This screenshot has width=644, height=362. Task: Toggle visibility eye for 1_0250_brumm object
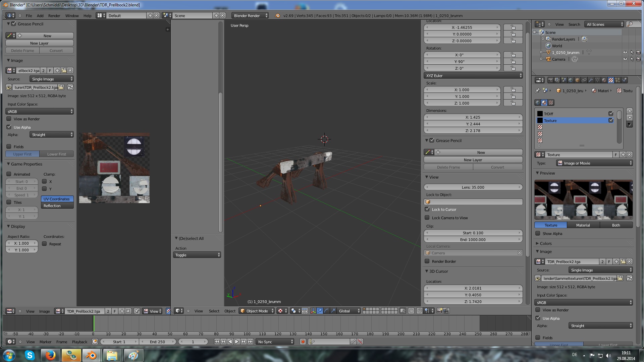click(625, 53)
